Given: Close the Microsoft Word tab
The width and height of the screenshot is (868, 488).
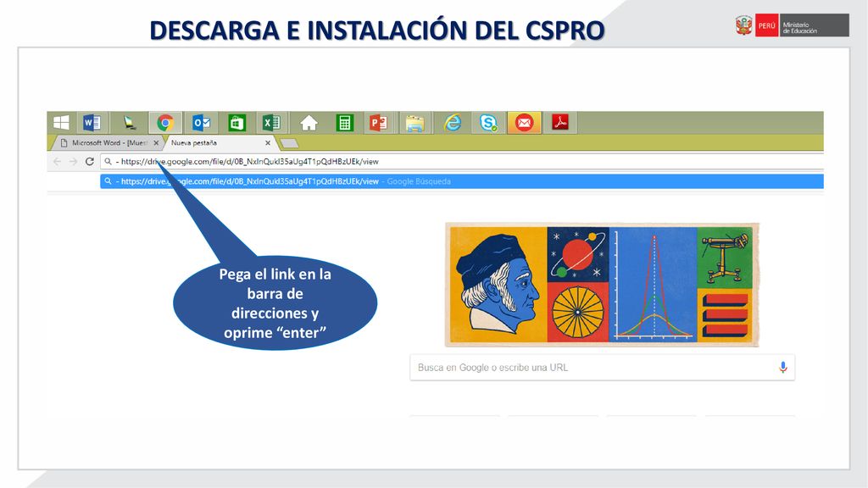Looking at the screenshot, I should point(156,142).
